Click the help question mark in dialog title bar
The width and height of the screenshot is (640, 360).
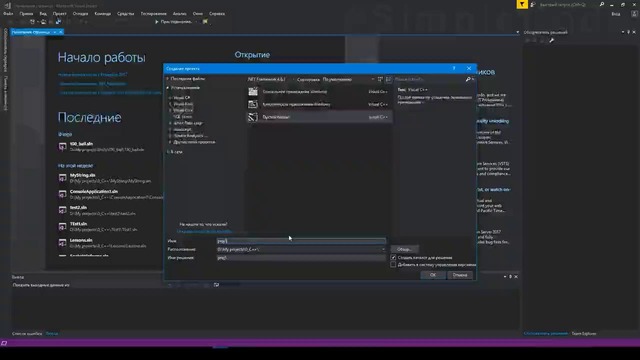(454, 68)
